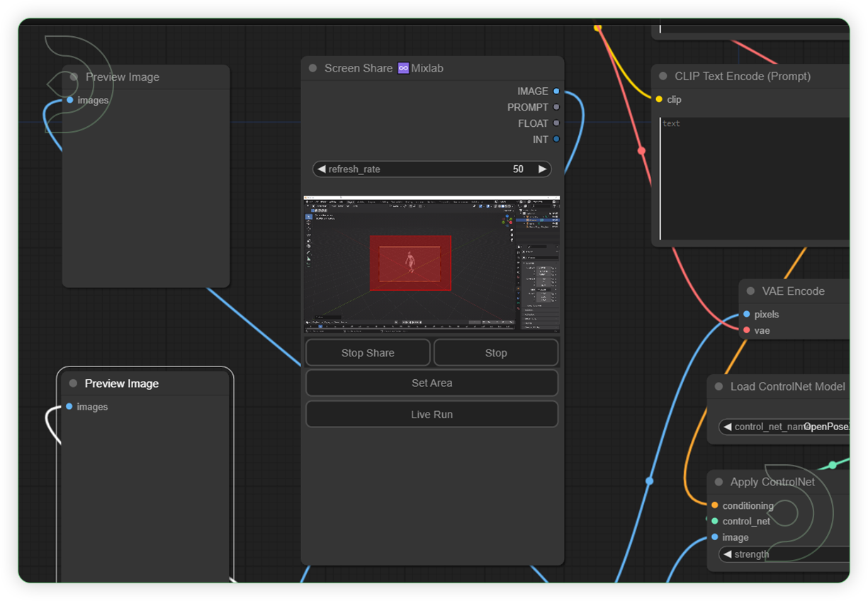Click the Mixlab logo beside Screen Share title

point(402,68)
